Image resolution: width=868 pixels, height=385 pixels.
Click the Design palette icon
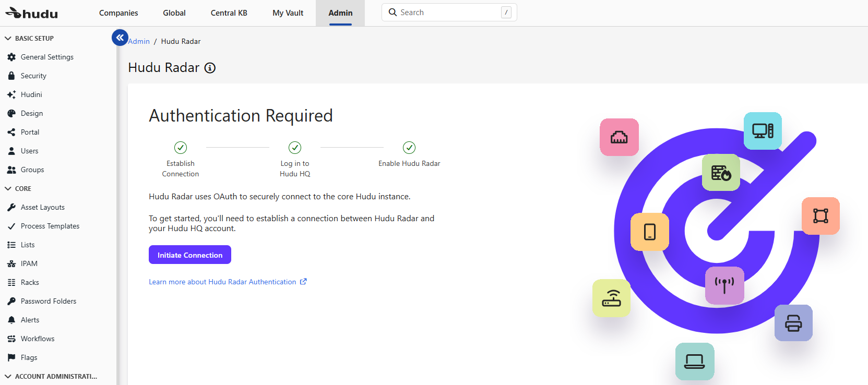[11, 113]
